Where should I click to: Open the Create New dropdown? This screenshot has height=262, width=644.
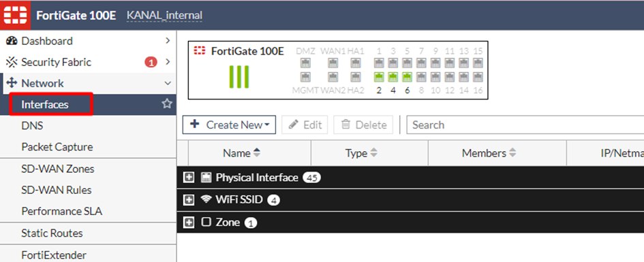click(x=229, y=125)
